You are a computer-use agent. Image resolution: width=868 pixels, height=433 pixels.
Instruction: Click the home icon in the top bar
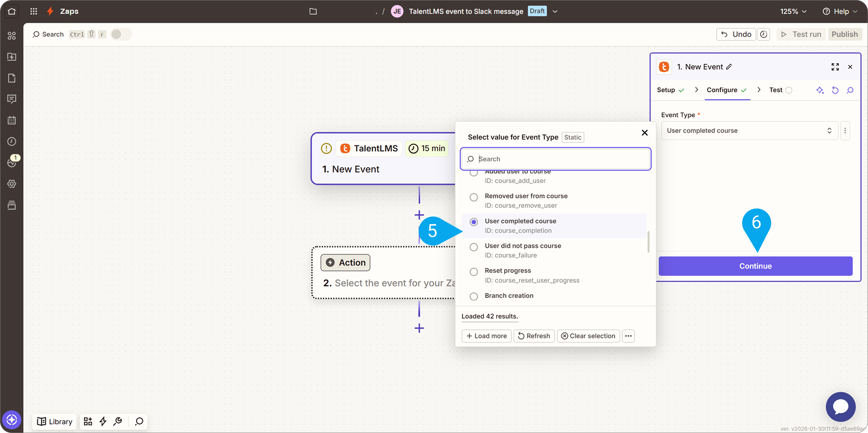tap(12, 11)
